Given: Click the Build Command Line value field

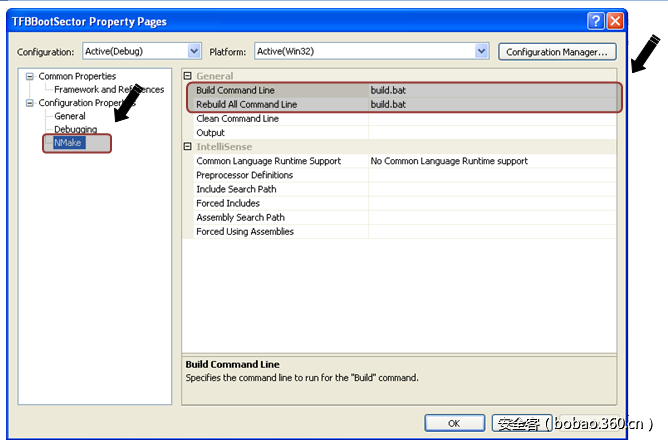Looking at the screenshot, I should click(x=490, y=90).
